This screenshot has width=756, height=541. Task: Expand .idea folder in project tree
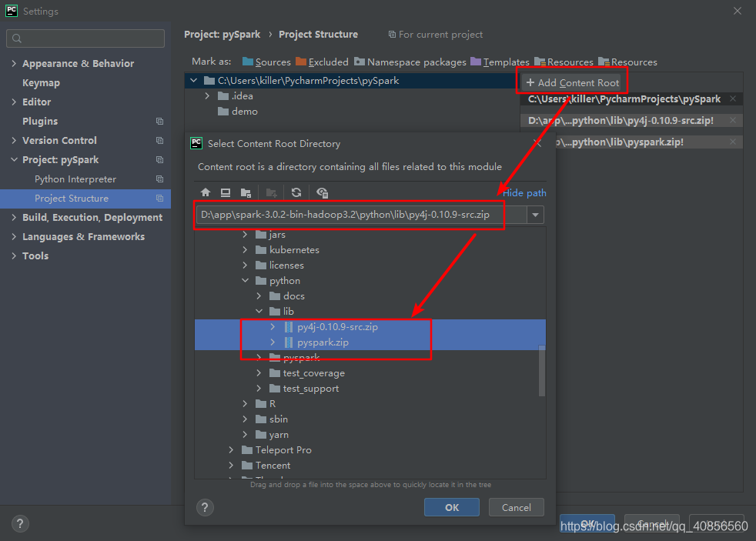tap(207, 96)
